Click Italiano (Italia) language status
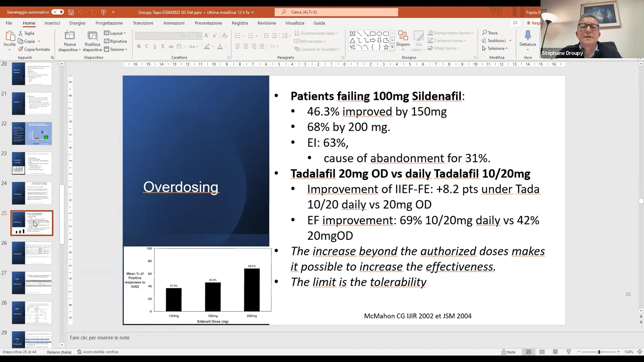The image size is (644, 362). click(59, 352)
